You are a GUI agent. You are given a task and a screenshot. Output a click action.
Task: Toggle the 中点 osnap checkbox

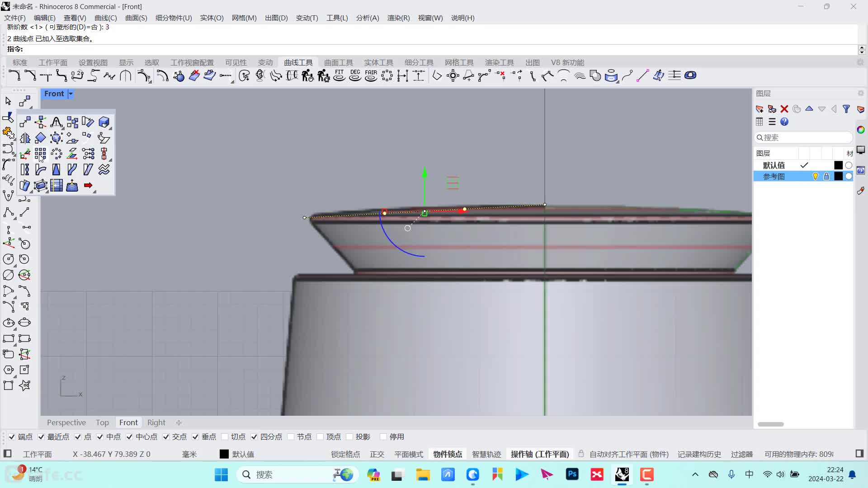tap(100, 436)
